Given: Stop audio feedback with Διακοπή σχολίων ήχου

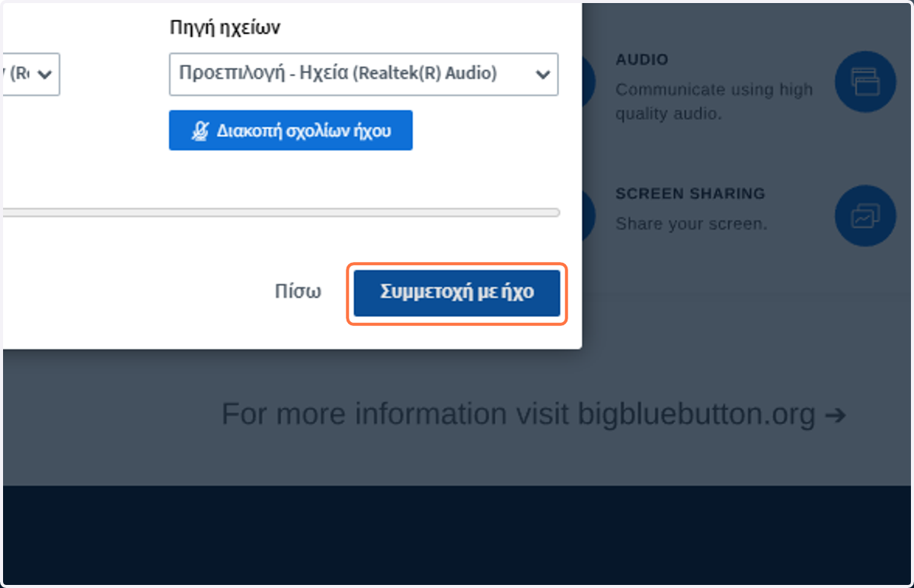Looking at the screenshot, I should coord(291,130).
